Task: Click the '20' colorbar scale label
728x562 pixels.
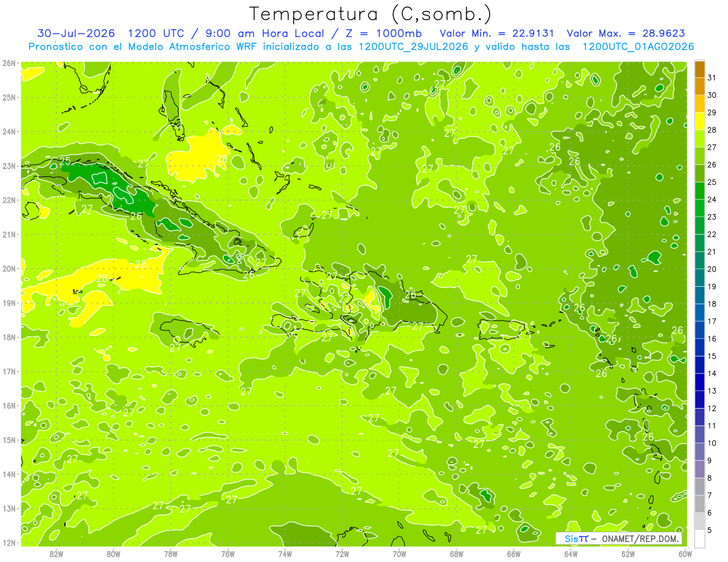Action: [x=712, y=269]
